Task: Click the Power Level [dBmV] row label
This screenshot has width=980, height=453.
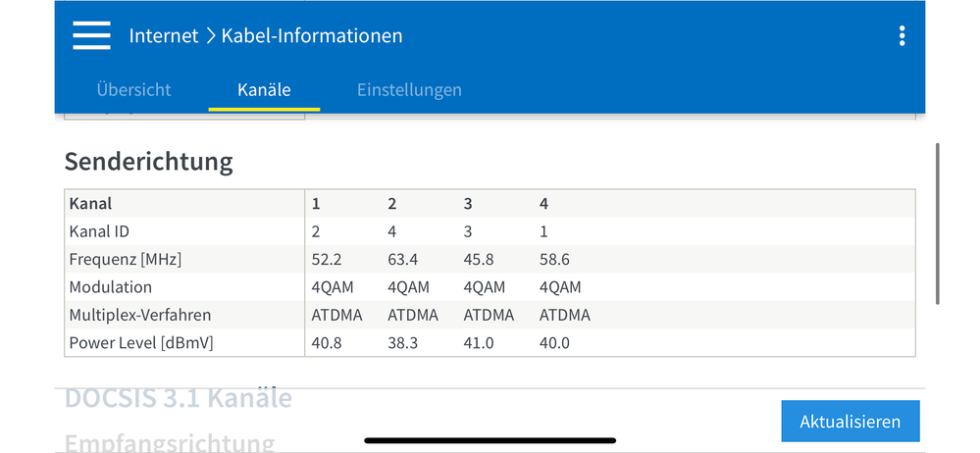Action: [x=141, y=343]
